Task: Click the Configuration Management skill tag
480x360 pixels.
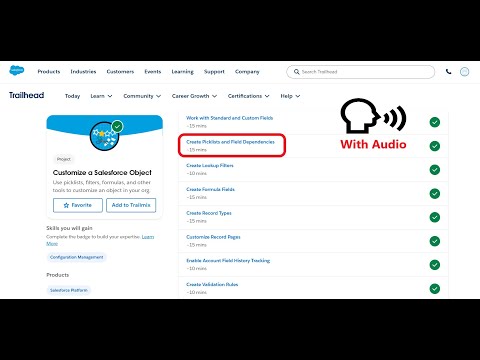Action: pos(76,257)
